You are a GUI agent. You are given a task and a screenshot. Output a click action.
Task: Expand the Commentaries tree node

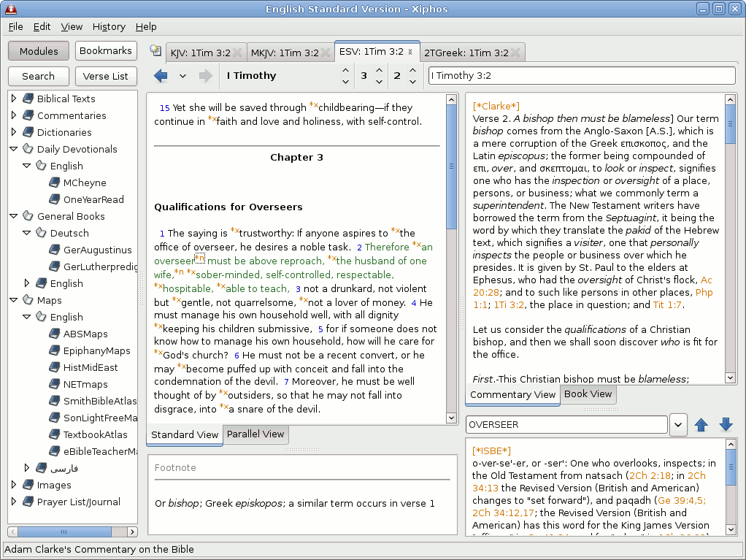[14, 115]
